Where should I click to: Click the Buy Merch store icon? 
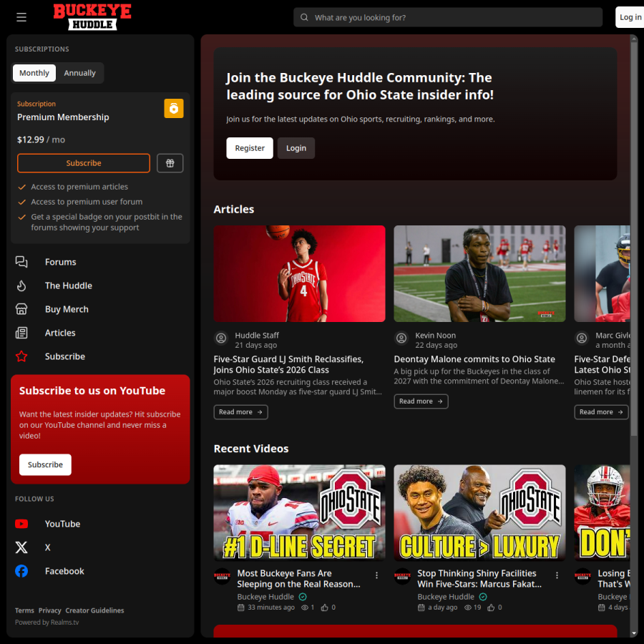point(21,309)
